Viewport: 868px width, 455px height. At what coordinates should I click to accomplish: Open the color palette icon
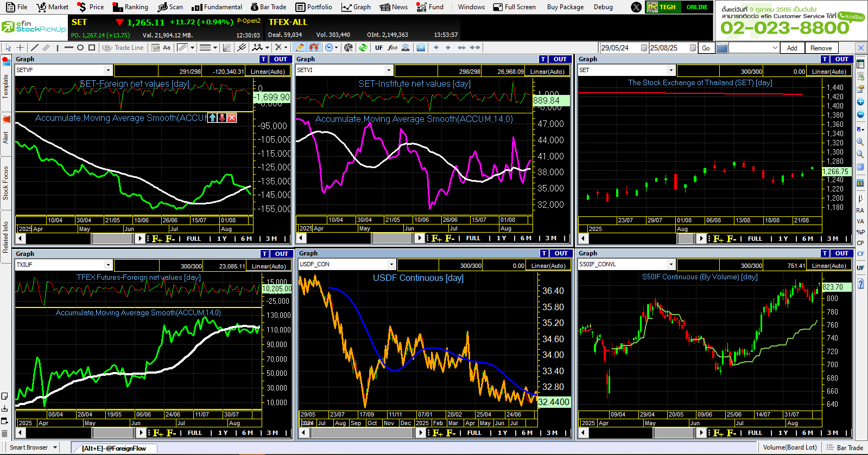(x=349, y=48)
